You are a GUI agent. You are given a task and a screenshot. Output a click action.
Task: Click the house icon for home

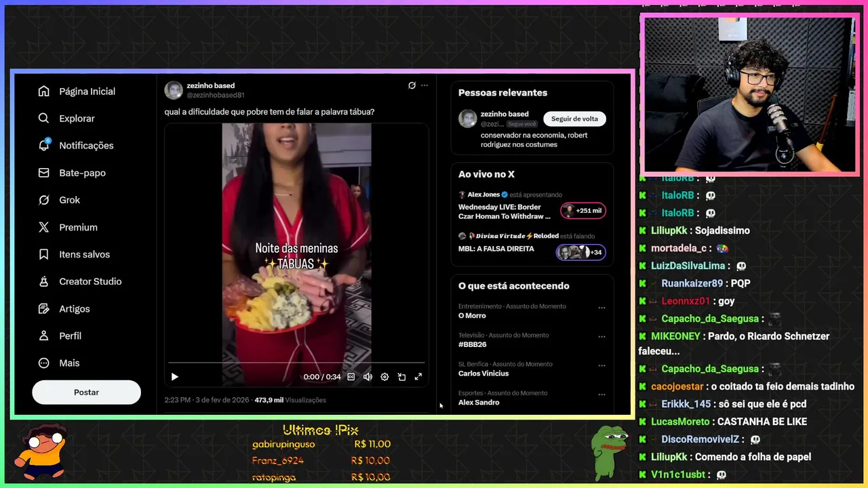point(44,91)
